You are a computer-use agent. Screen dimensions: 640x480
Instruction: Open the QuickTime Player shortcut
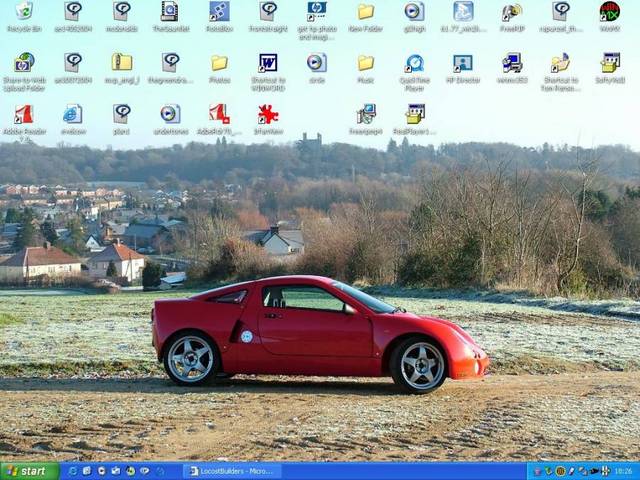coord(414,64)
